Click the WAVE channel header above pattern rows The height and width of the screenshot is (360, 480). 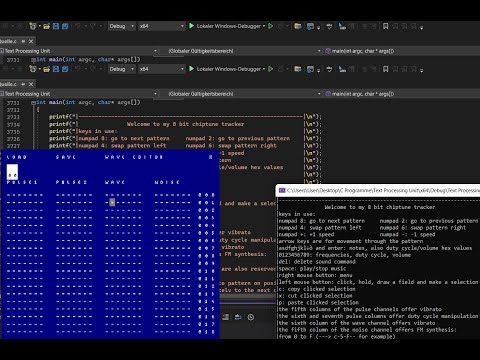pos(115,182)
